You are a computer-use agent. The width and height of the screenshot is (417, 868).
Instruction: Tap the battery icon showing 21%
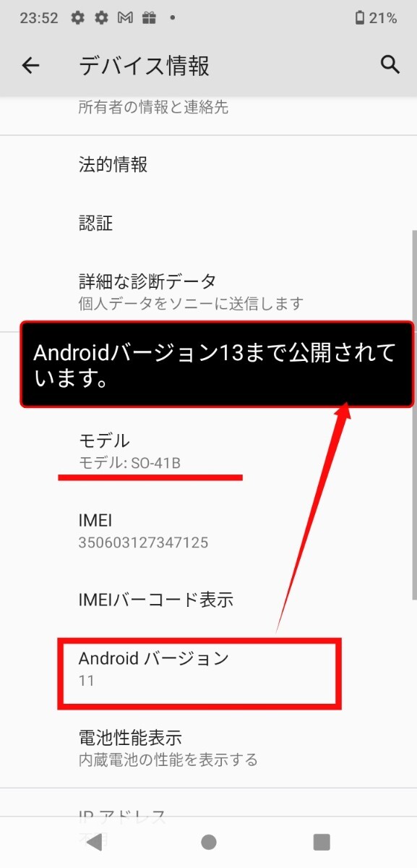[x=359, y=18]
